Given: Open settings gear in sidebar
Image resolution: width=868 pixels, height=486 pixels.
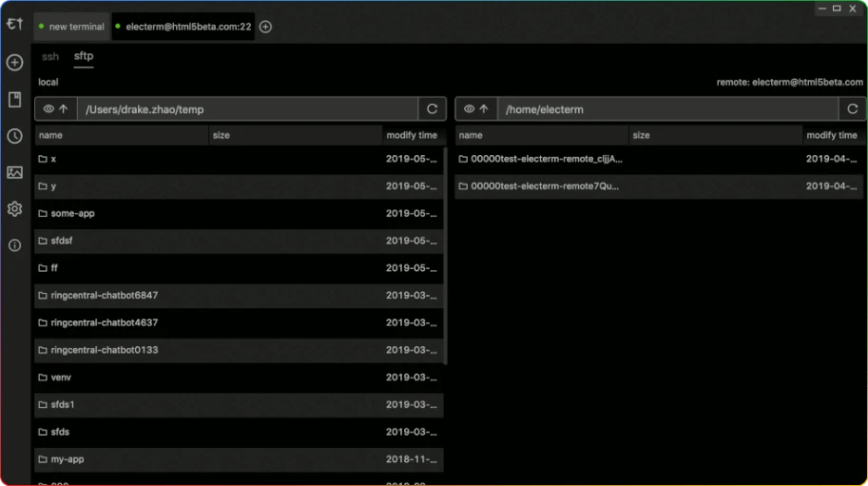Looking at the screenshot, I should tap(14, 209).
